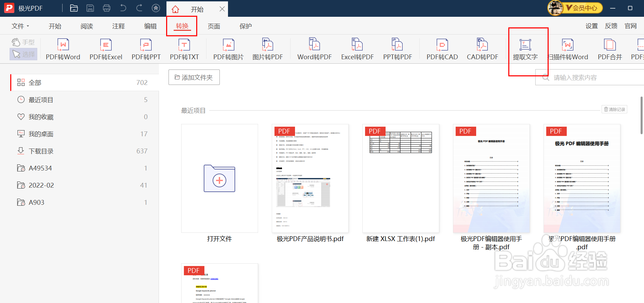The width and height of the screenshot is (644, 303).
Task: Launch PDF转图片 conversion
Action: [228, 49]
